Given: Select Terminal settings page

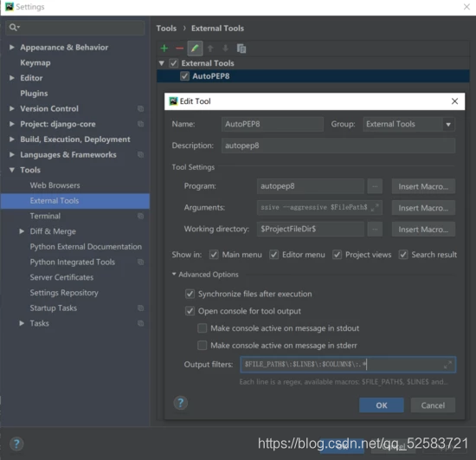Looking at the screenshot, I should click(x=45, y=216).
